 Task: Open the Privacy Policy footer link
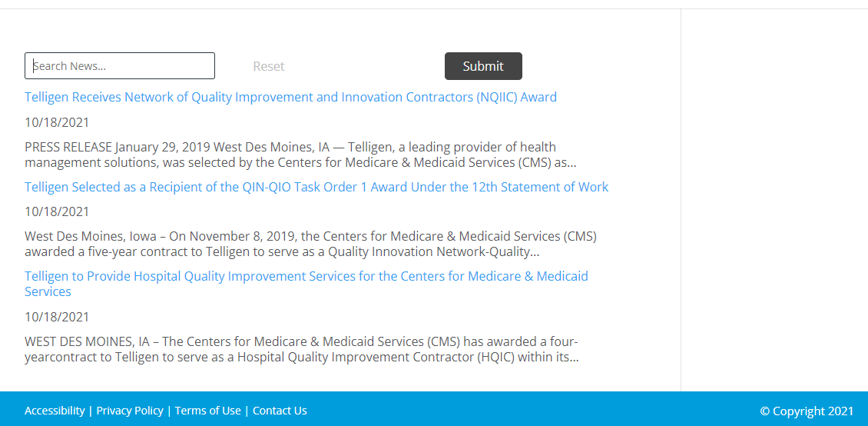pos(130,411)
